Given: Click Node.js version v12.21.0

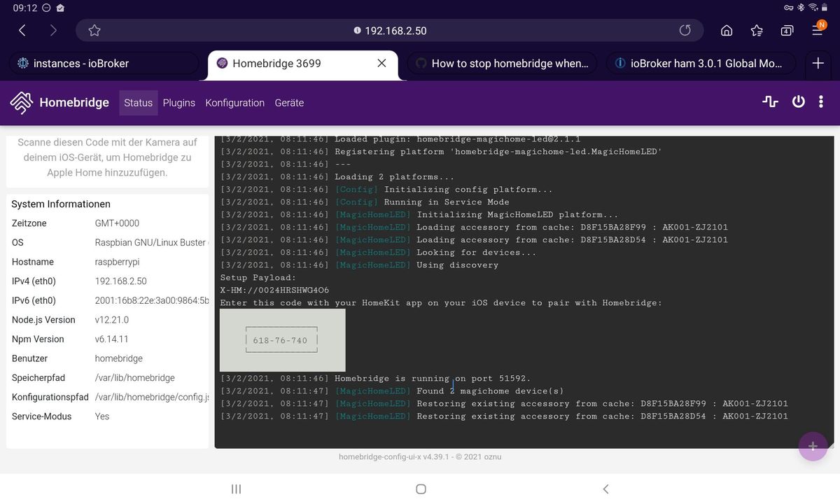Looking at the screenshot, I should tap(112, 320).
